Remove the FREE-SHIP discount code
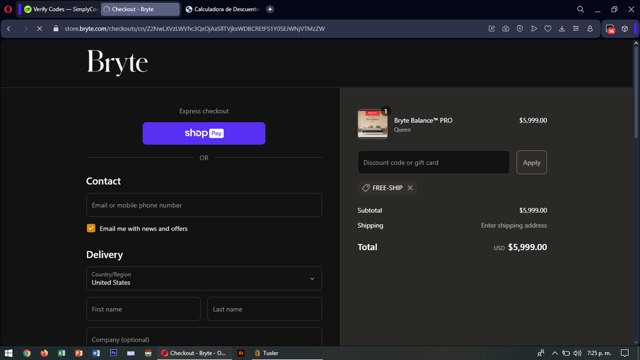640x360 pixels. pyautogui.click(x=410, y=188)
